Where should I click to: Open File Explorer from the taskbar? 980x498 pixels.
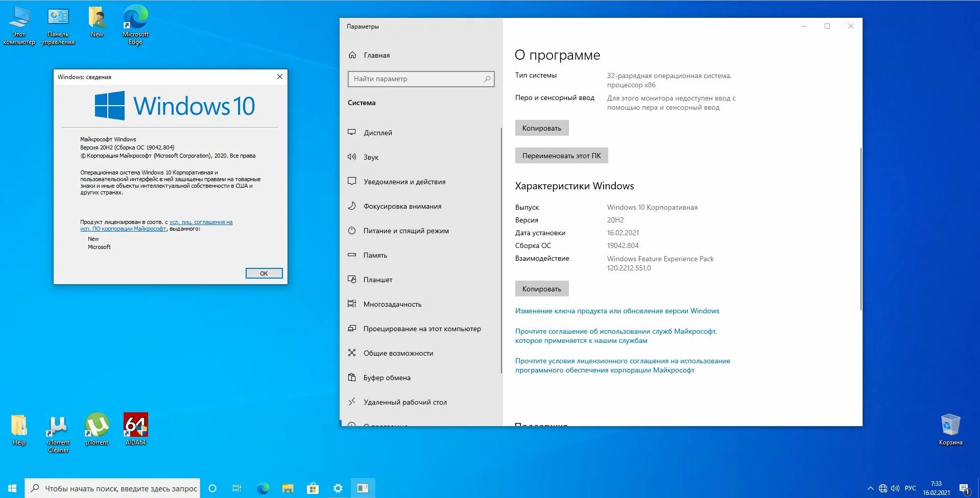point(288,488)
